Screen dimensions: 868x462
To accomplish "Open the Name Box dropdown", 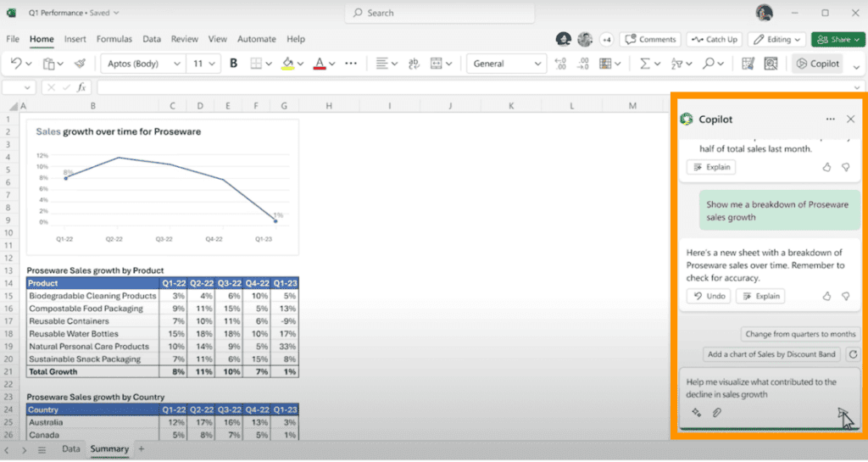I will (x=27, y=87).
